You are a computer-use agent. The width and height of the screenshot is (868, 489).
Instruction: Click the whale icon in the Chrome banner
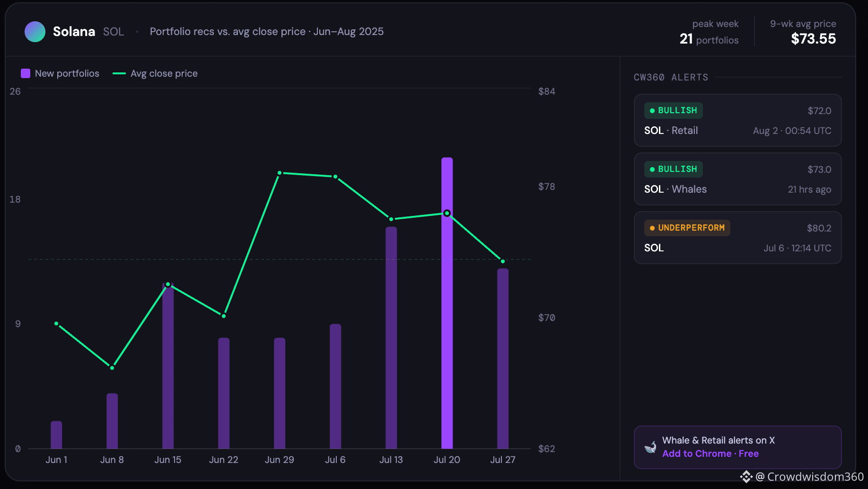click(x=650, y=447)
